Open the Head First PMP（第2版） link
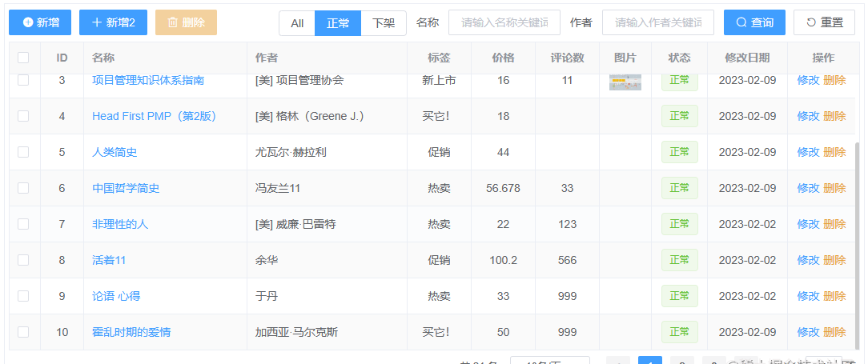The width and height of the screenshot is (868, 364). (x=154, y=116)
